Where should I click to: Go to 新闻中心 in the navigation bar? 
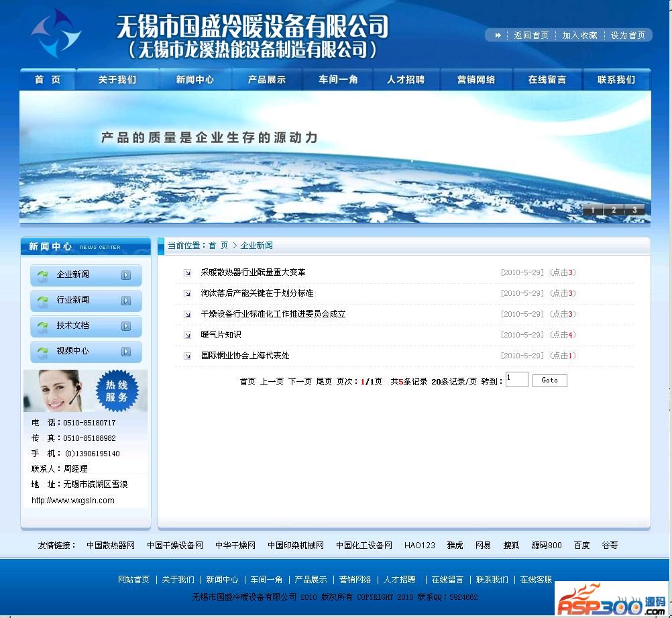point(195,80)
